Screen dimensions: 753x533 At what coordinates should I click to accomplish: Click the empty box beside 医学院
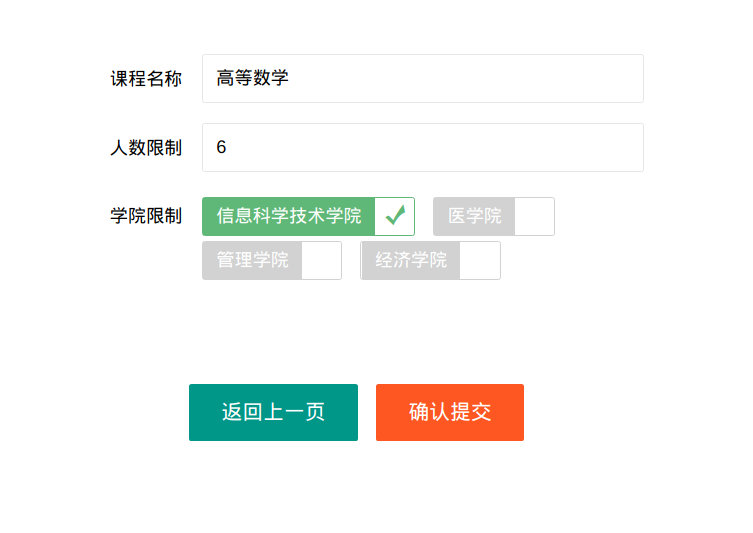[534, 217]
